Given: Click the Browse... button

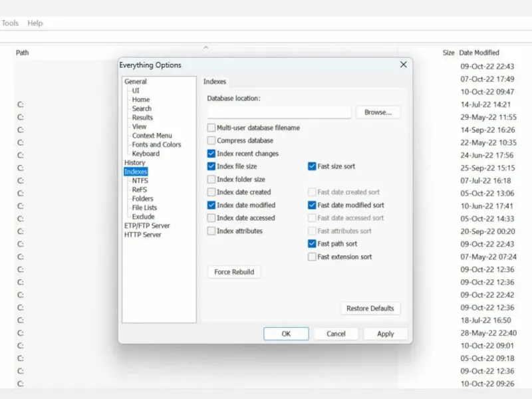Looking at the screenshot, I should pos(378,112).
